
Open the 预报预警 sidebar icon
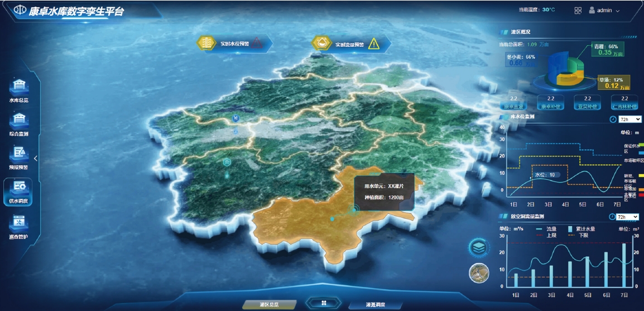click(x=19, y=154)
